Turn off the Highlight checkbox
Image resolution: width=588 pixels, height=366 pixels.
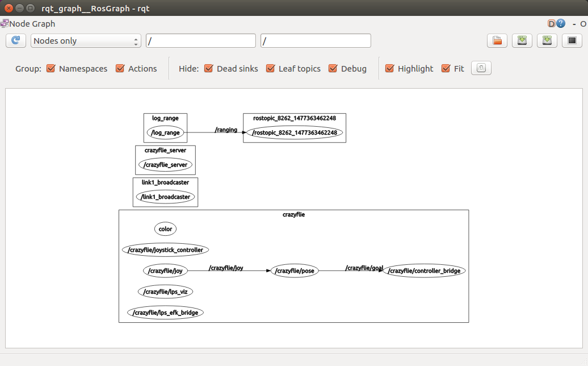(389, 69)
